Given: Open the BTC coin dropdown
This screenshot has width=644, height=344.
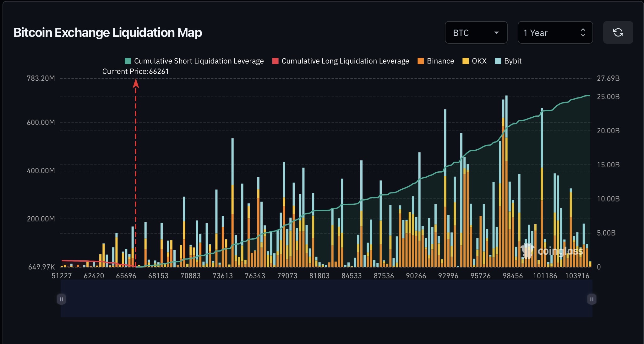Looking at the screenshot, I should [x=476, y=32].
